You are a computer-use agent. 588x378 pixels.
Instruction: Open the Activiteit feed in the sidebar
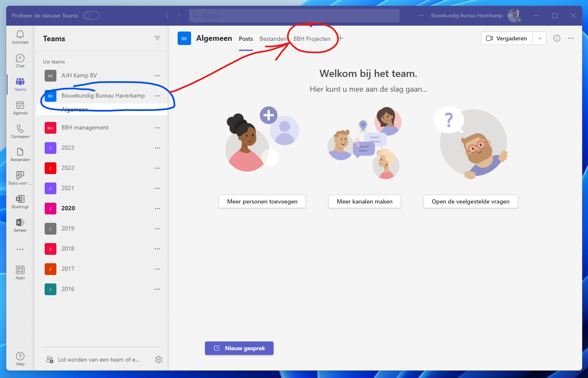click(x=20, y=37)
